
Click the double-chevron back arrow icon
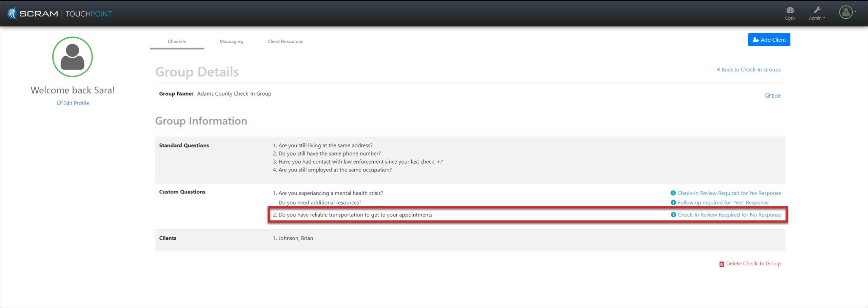pos(718,69)
